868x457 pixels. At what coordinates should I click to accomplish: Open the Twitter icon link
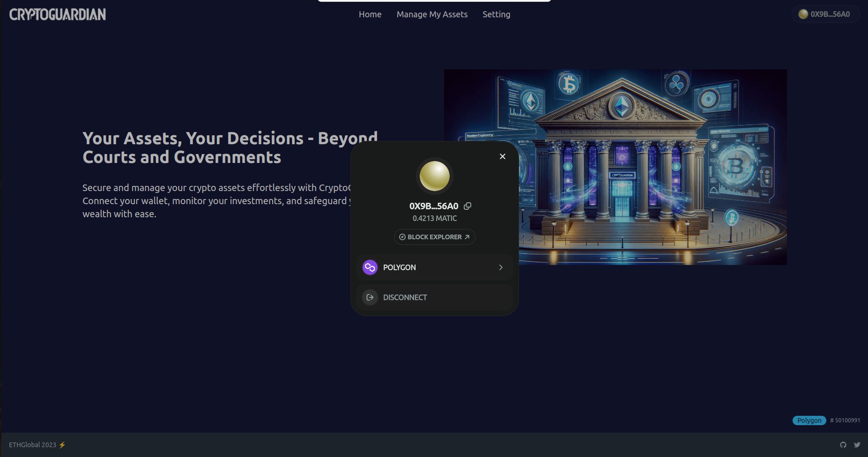(x=857, y=445)
